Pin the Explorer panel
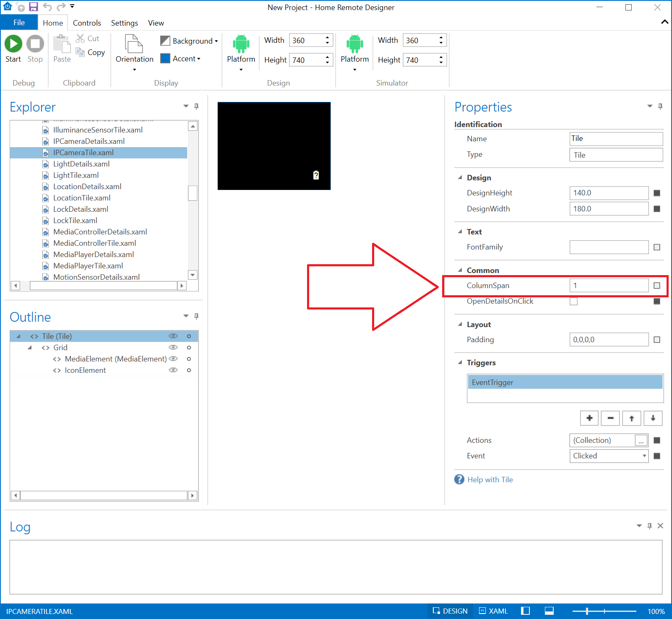 coord(196,107)
